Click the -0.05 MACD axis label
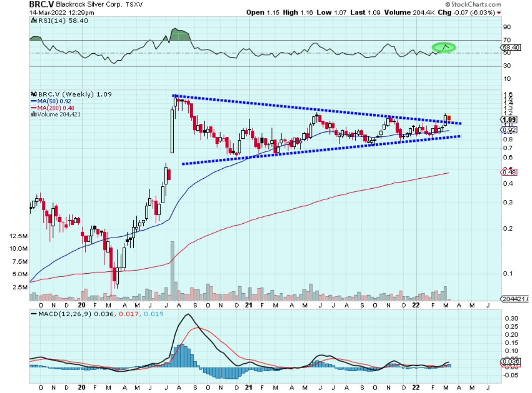532x393 pixels. point(511,376)
